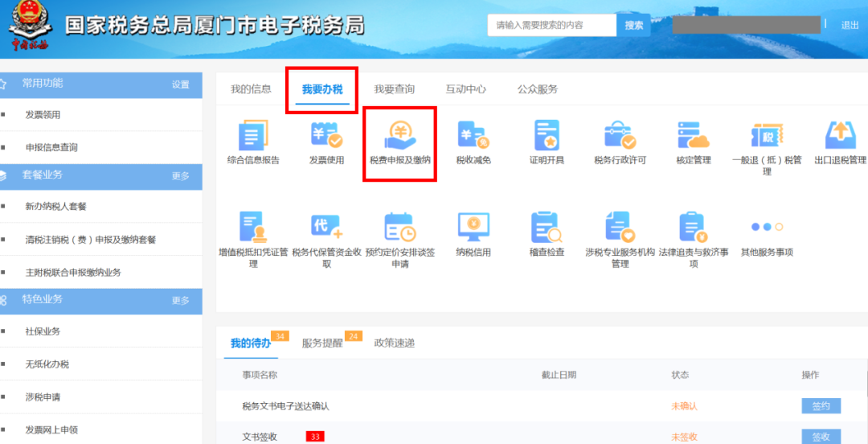Click 事项名称 column header
Image resolution: width=868 pixels, height=444 pixels.
[260, 375]
